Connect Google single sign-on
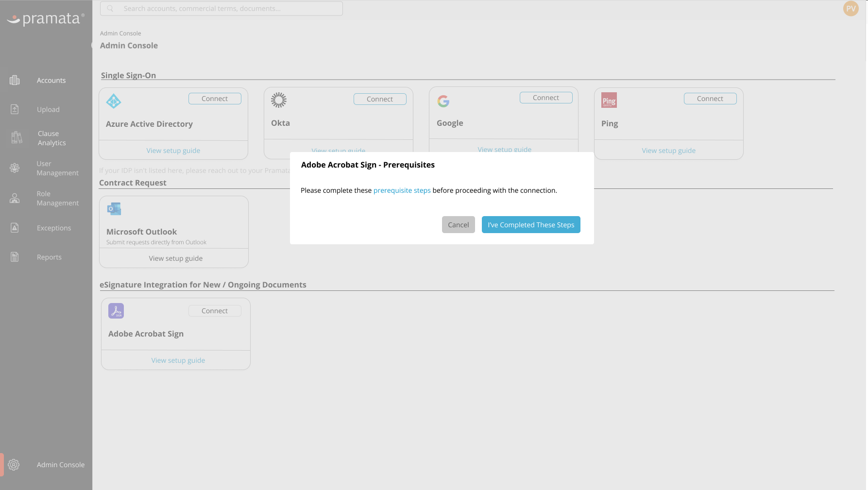The image size is (868, 490). pos(546,98)
